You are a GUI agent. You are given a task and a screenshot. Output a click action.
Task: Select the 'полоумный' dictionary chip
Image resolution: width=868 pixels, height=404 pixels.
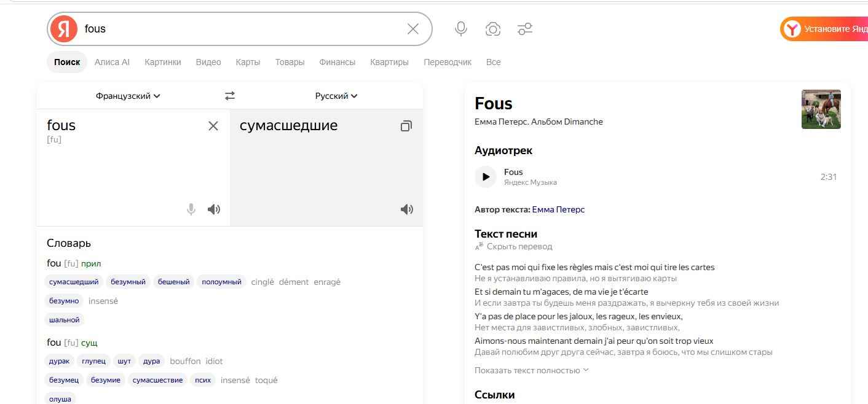222,282
